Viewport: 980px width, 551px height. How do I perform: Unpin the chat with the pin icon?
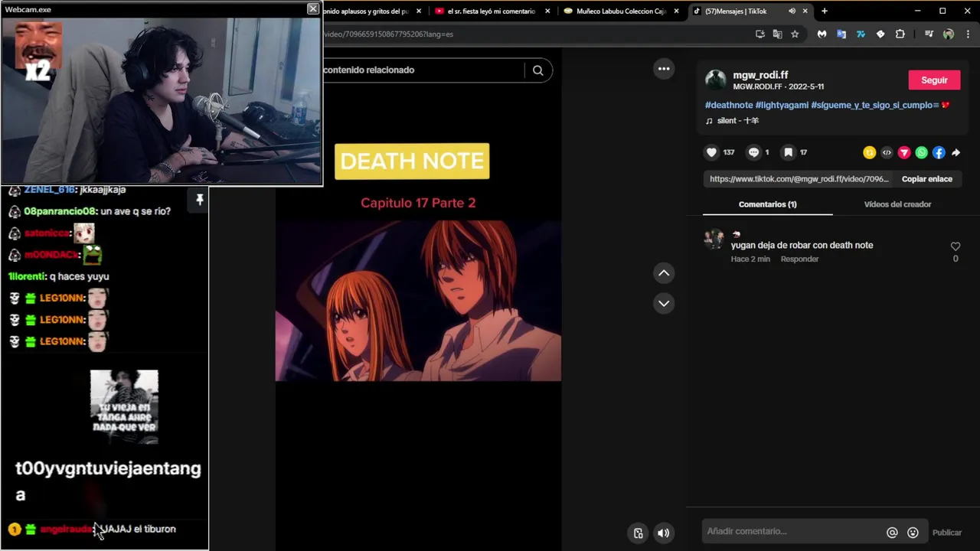(x=199, y=200)
